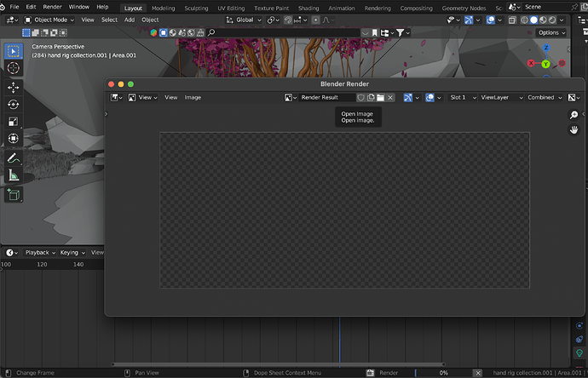The width and height of the screenshot is (588, 378).
Task: Click the outliner search magnifier icon
Action: [x=211, y=32]
